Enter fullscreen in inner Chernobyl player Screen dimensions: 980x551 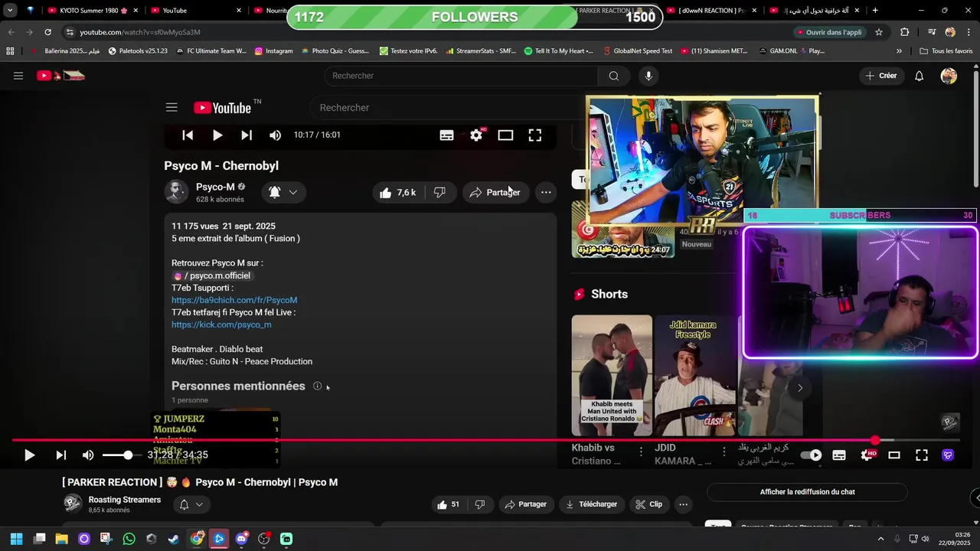coord(535,135)
